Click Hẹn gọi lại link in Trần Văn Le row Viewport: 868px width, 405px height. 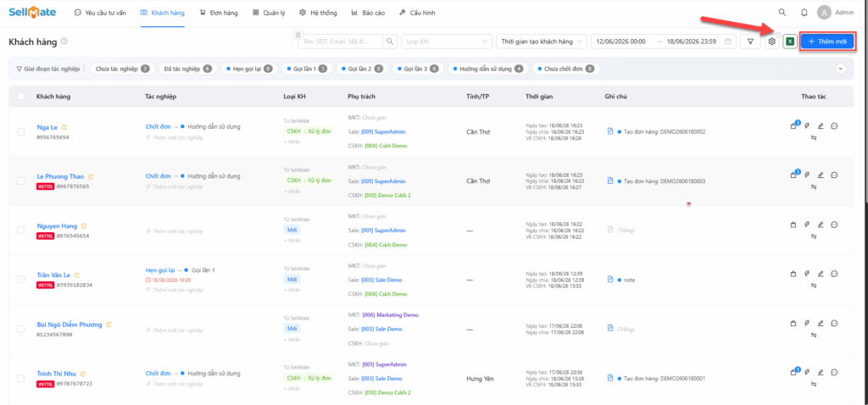(160, 270)
